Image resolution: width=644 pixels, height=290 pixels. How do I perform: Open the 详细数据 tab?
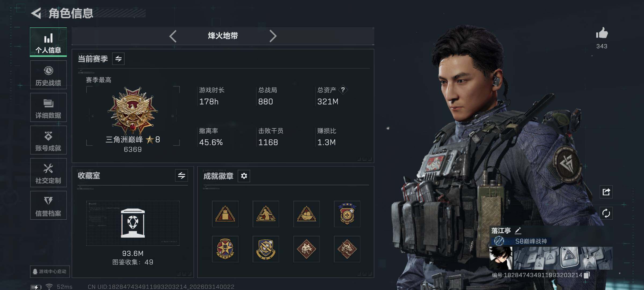[48, 107]
